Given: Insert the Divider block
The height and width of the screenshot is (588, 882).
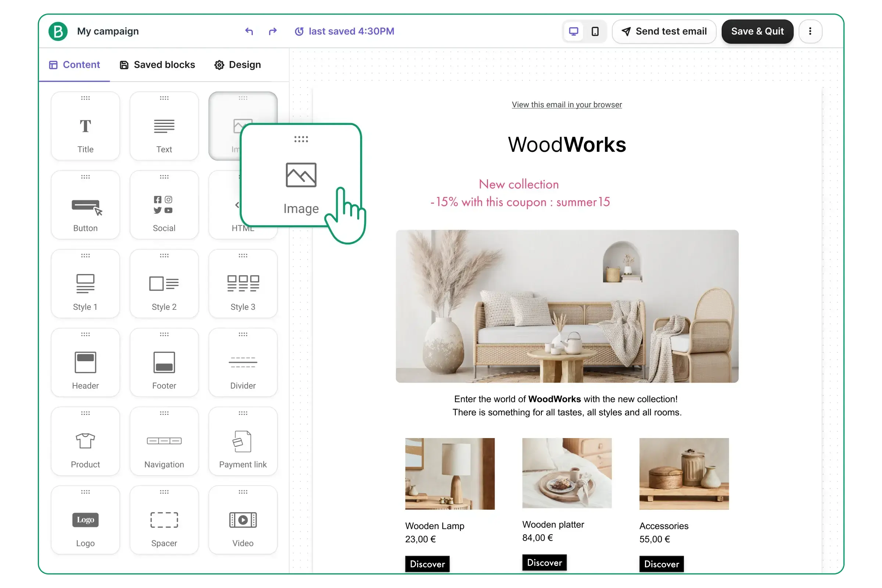Looking at the screenshot, I should tap(243, 362).
